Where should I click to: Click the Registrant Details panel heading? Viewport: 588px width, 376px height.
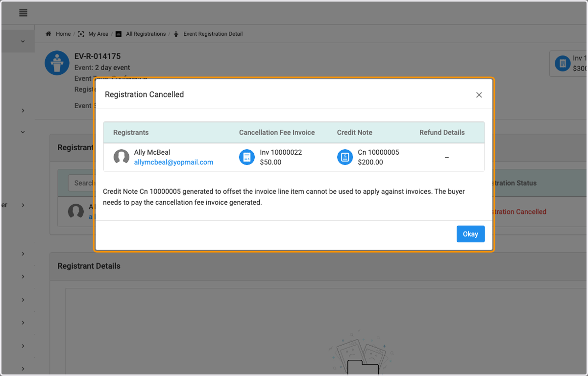pyautogui.click(x=89, y=266)
